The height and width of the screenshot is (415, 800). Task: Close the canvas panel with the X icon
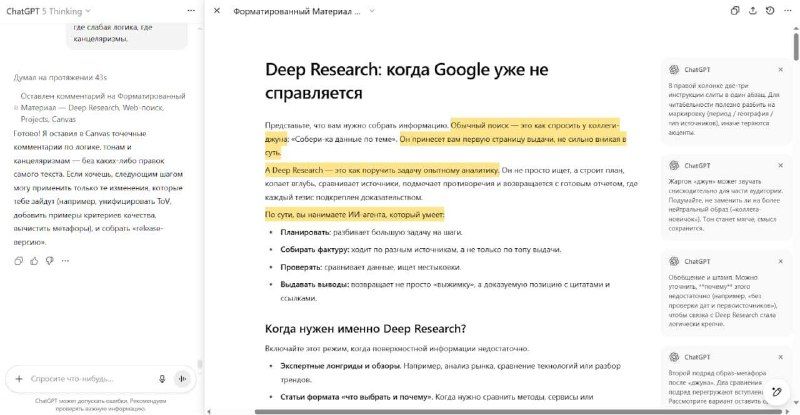[x=217, y=10]
